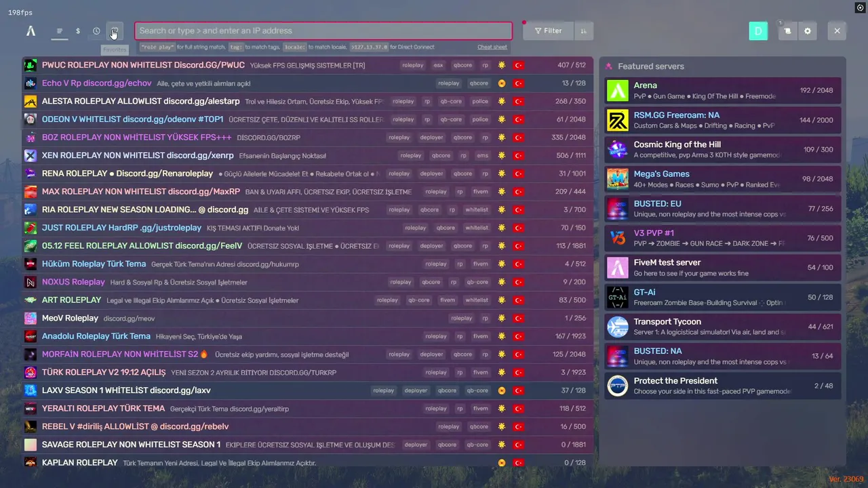
Task: Click the Arena featured server logo
Action: 617,90
